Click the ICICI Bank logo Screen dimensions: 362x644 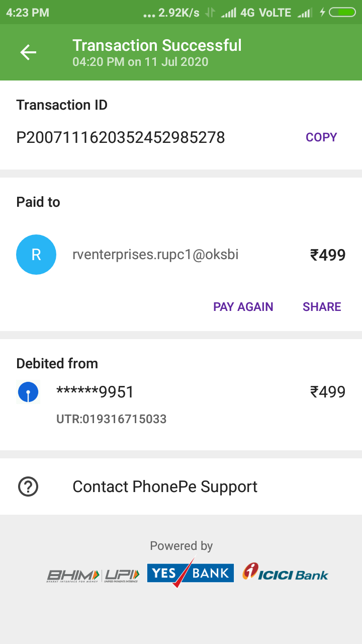pos(285,573)
